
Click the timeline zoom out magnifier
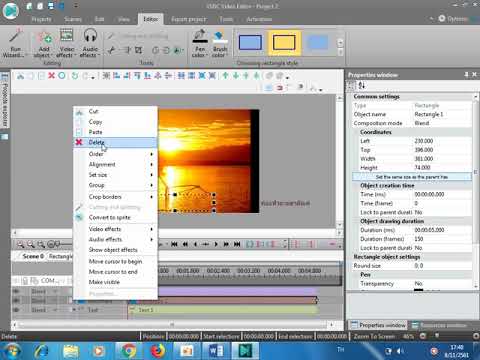tap(31, 244)
